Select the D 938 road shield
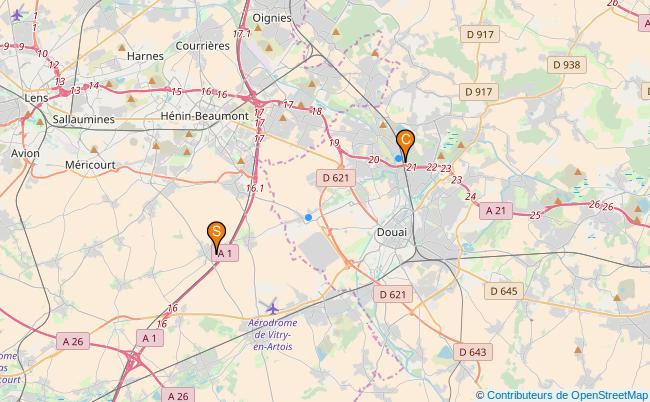650x402 pixels. 567,65
